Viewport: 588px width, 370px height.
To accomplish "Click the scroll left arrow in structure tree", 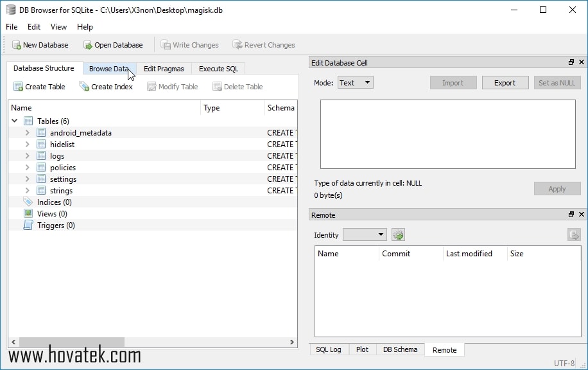I will click(13, 342).
